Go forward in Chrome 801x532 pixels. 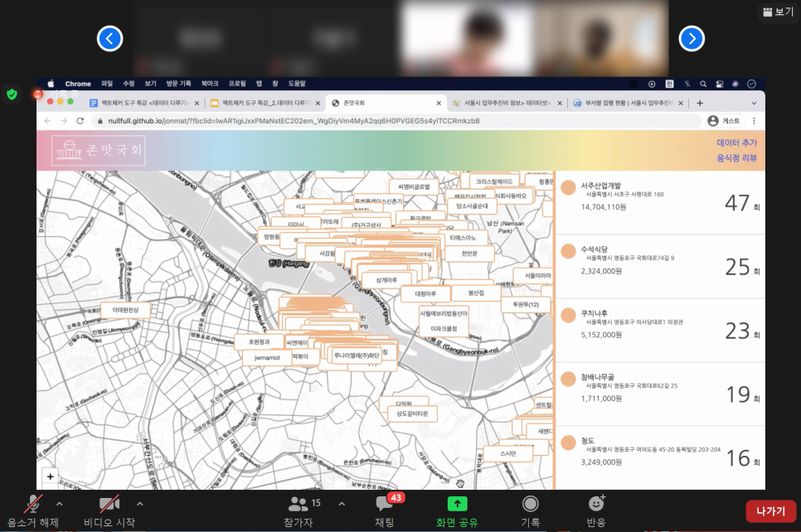64,121
